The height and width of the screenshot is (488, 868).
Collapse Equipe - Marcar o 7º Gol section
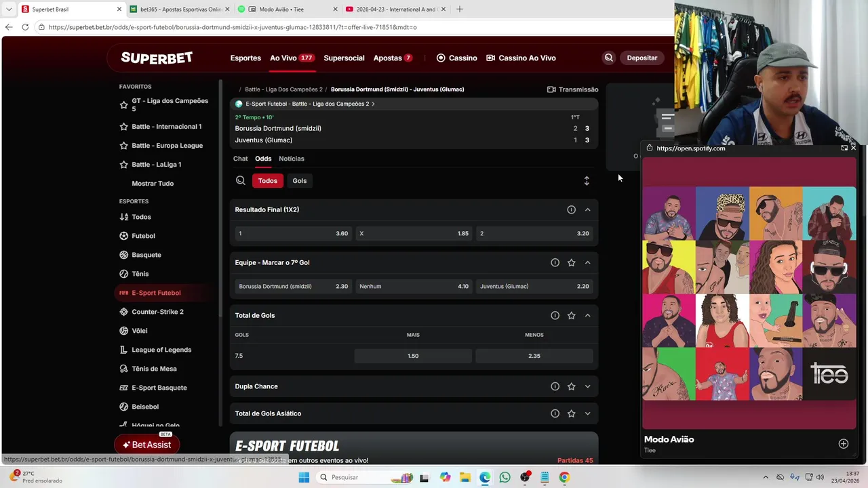[587, 262]
